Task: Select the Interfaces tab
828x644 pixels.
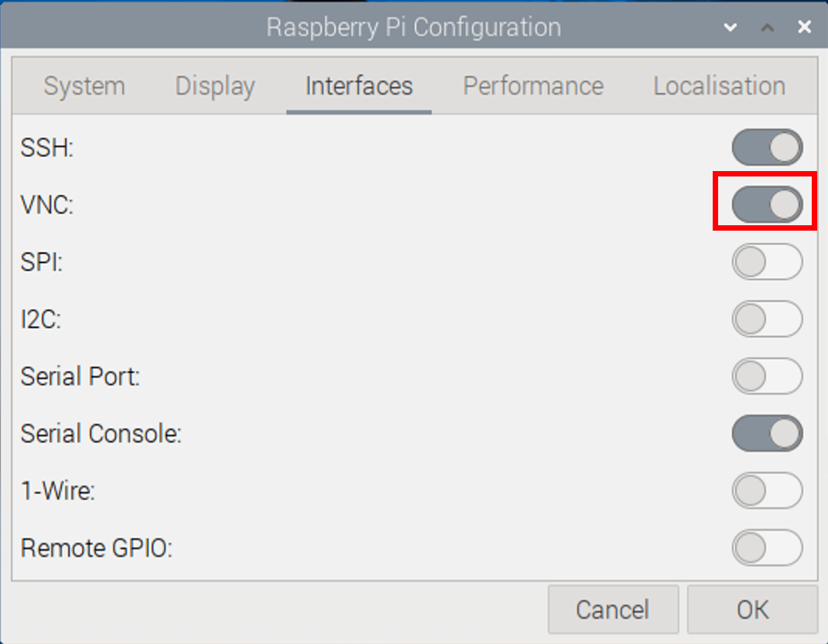Action: coord(359,86)
